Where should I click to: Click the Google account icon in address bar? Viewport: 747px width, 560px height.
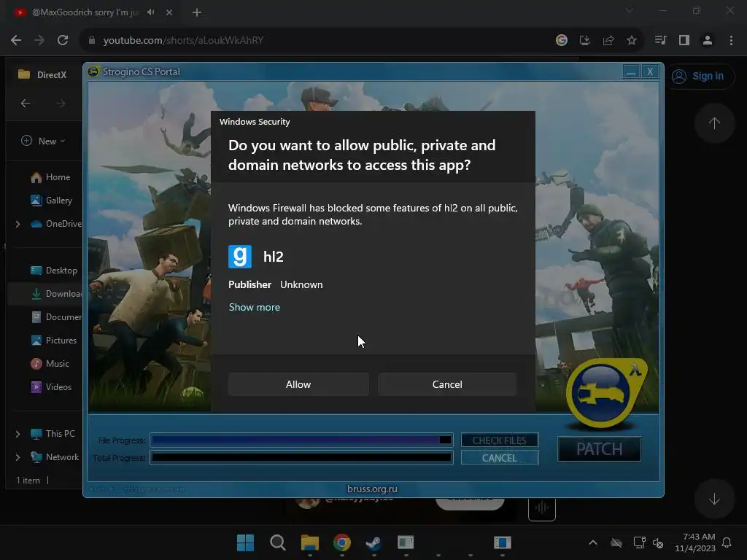pos(561,41)
